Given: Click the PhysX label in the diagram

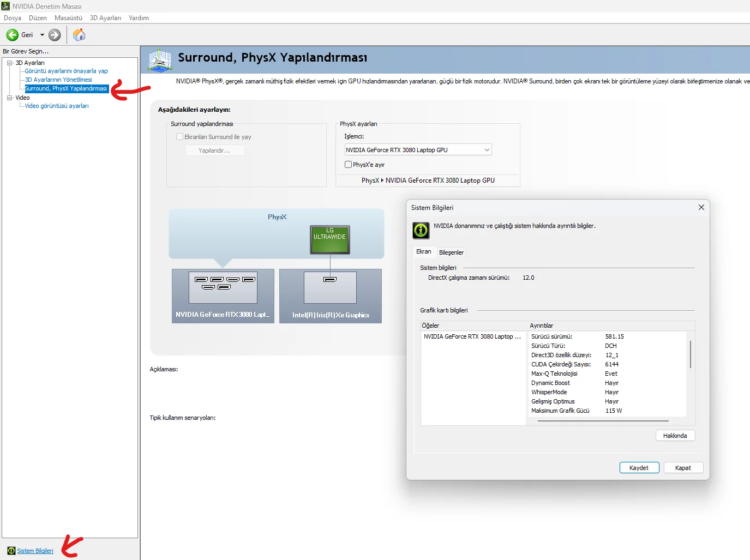Looking at the screenshot, I should (x=277, y=217).
